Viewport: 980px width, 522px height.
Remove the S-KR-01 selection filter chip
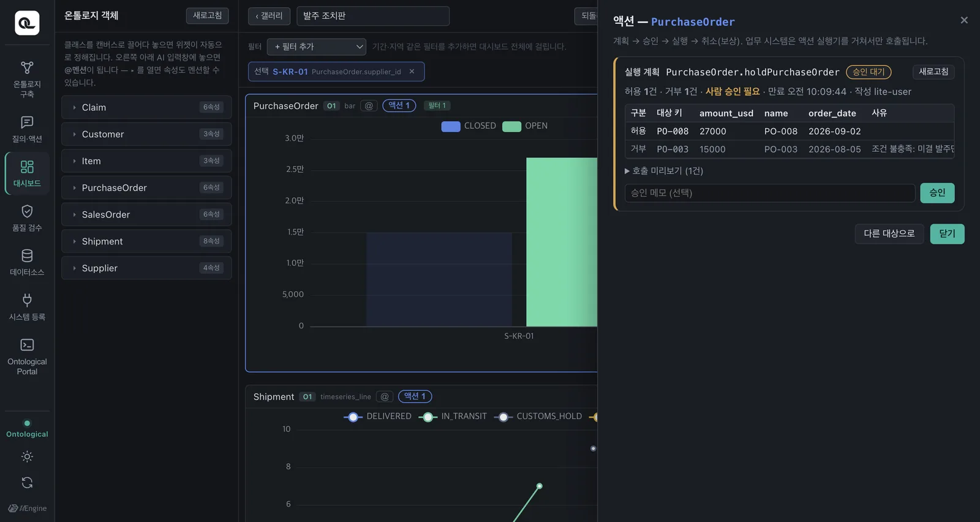412,72
